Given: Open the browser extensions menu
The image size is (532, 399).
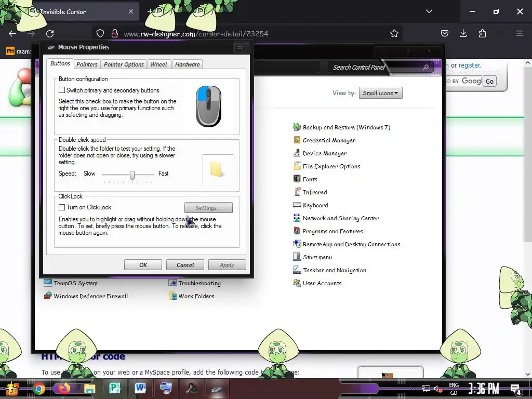Looking at the screenshot, I should click(482, 33).
